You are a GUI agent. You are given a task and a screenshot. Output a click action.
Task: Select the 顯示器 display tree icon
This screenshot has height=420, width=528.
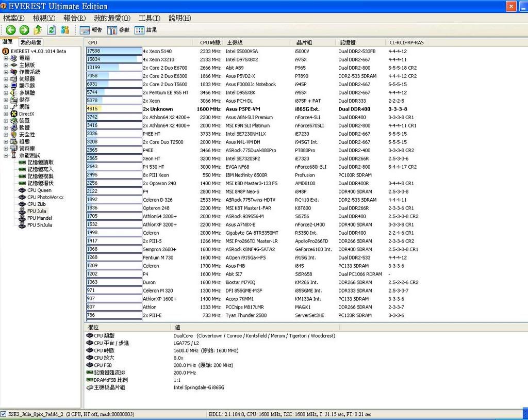[x=14, y=86]
